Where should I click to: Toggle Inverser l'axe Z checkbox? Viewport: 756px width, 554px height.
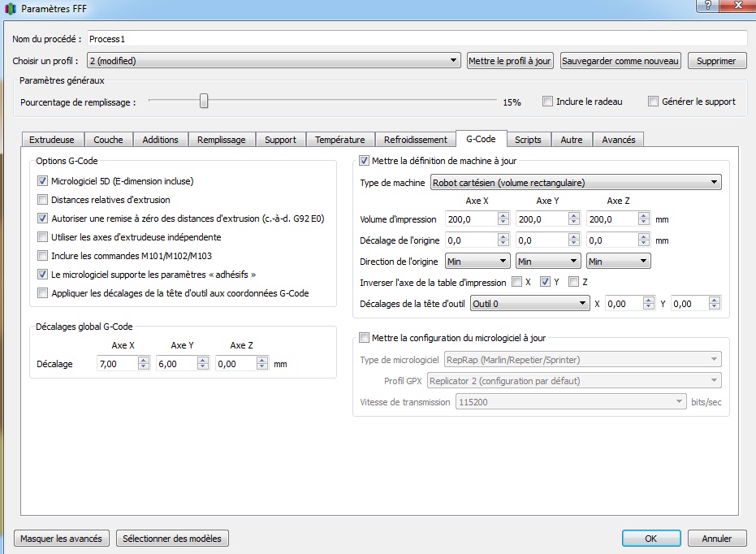(x=573, y=282)
